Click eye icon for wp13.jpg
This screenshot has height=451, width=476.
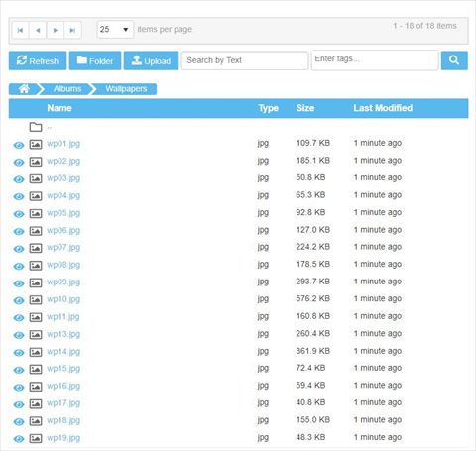(x=19, y=335)
